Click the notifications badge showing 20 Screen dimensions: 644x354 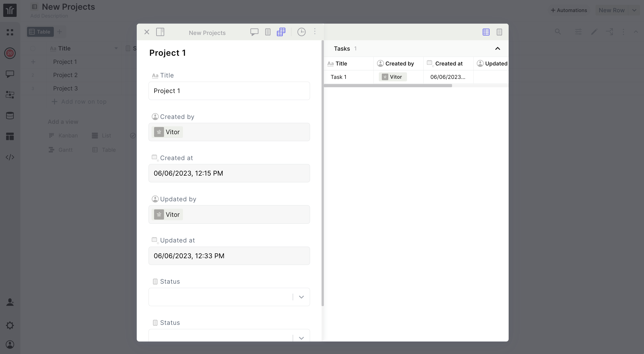[10, 53]
